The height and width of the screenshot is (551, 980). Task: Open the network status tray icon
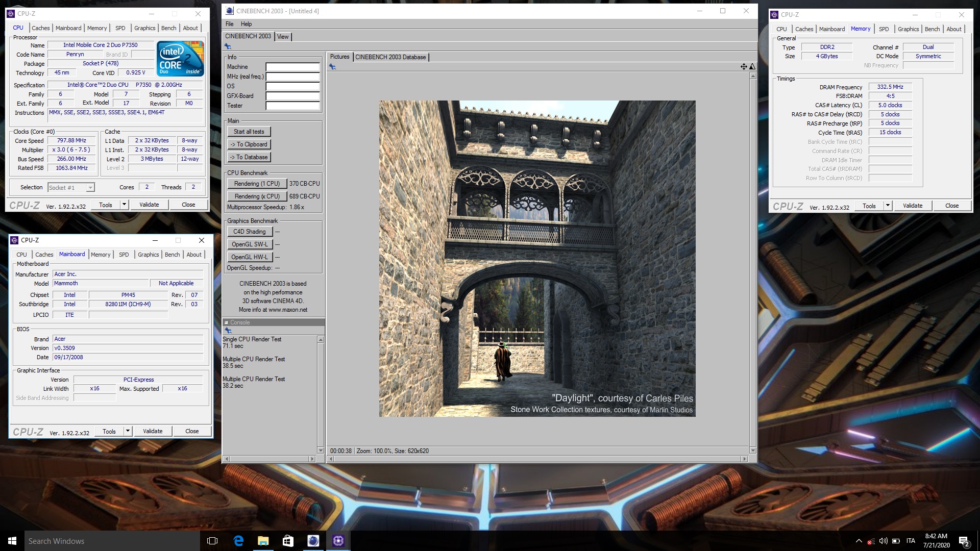(x=871, y=541)
